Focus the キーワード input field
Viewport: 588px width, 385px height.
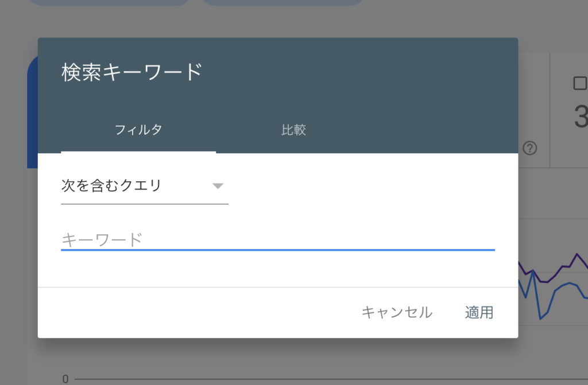click(x=278, y=239)
